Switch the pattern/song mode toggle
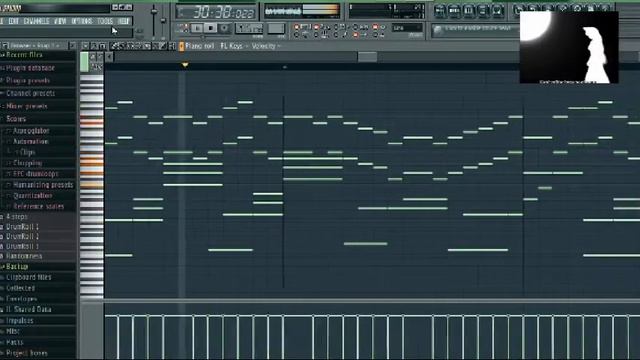Image resolution: width=640 pixels, height=360 pixels. pyautogui.click(x=182, y=28)
